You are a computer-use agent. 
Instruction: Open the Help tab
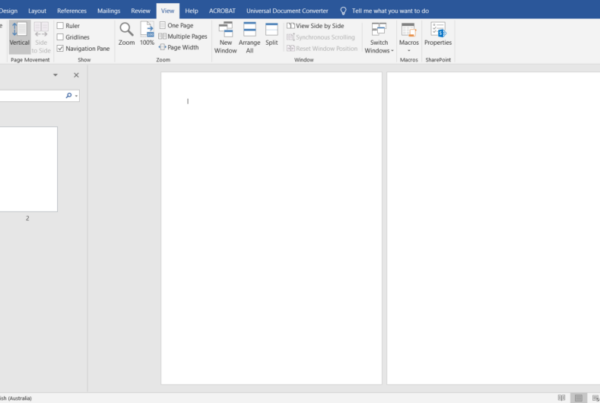tap(191, 11)
